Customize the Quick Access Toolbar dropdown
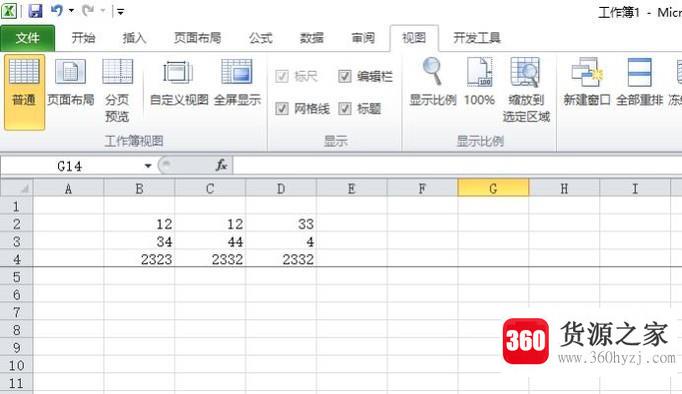The height and width of the screenshot is (394, 682). (x=120, y=12)
